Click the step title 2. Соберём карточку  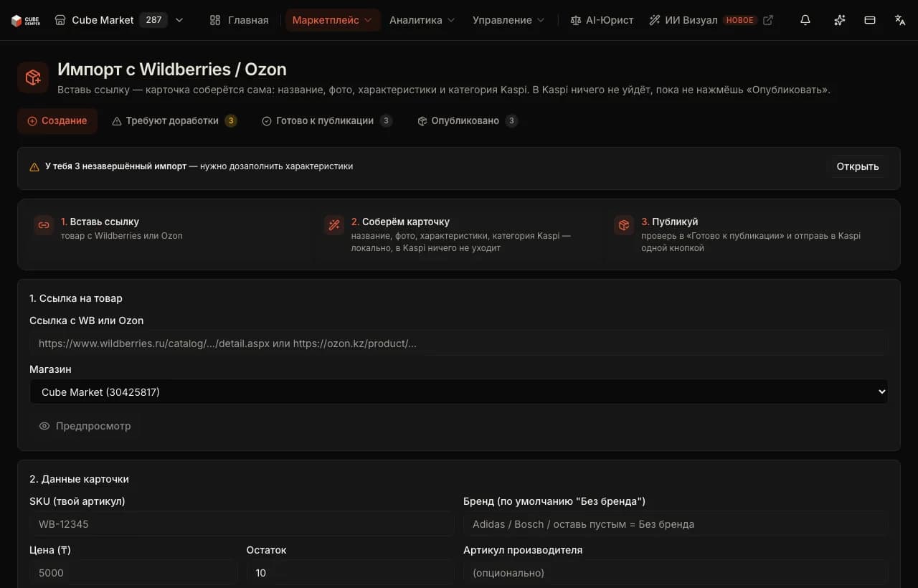400,222
